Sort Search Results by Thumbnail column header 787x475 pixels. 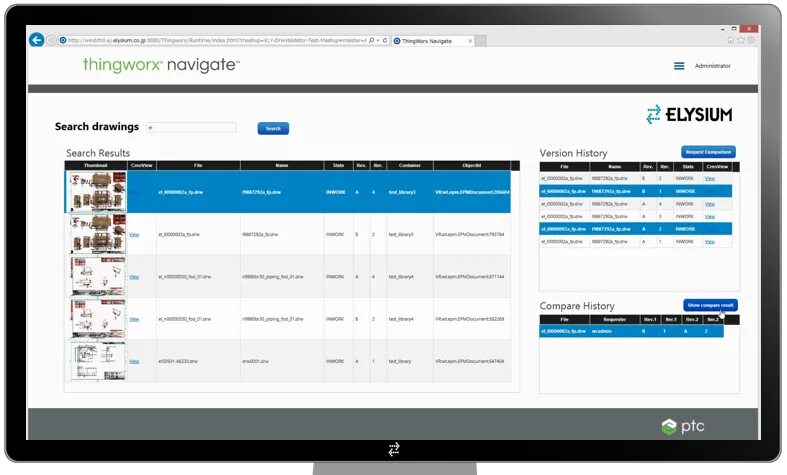96,165
